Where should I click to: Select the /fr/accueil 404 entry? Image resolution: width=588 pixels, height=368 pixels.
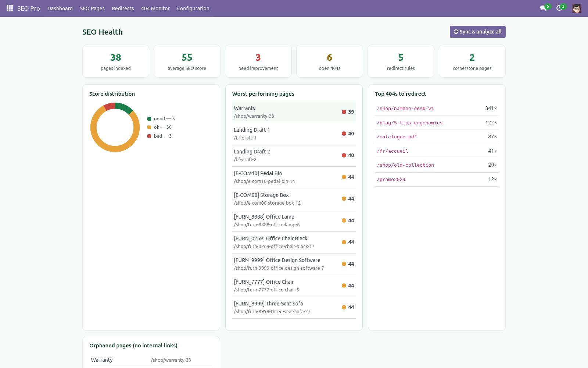[x=437, y=151]
